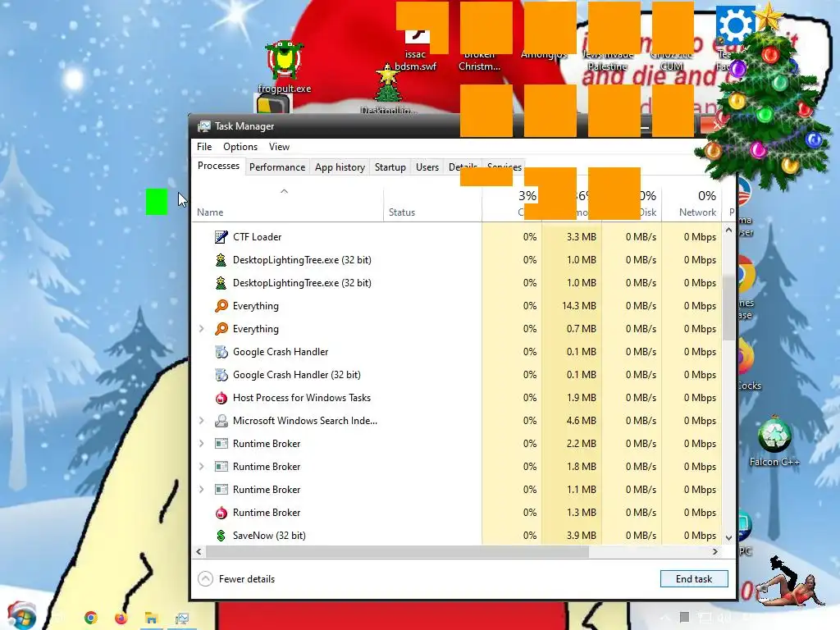The width and height of the screenshot is (840, 630).
Task: Sort processes by Status column
Action: click(x=432, y=204)
